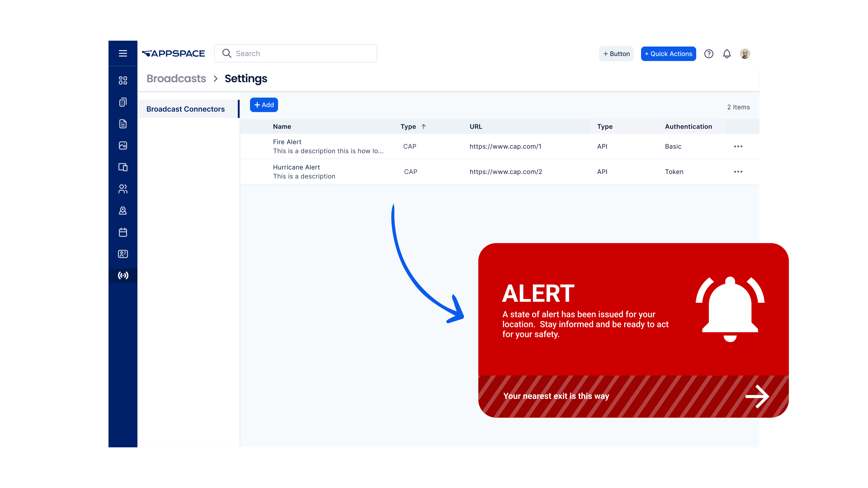Image resolution: width=868 pixels, height=488 pixels.
Task: Open the devices icon in sidebar
Action: coord(123,167)
